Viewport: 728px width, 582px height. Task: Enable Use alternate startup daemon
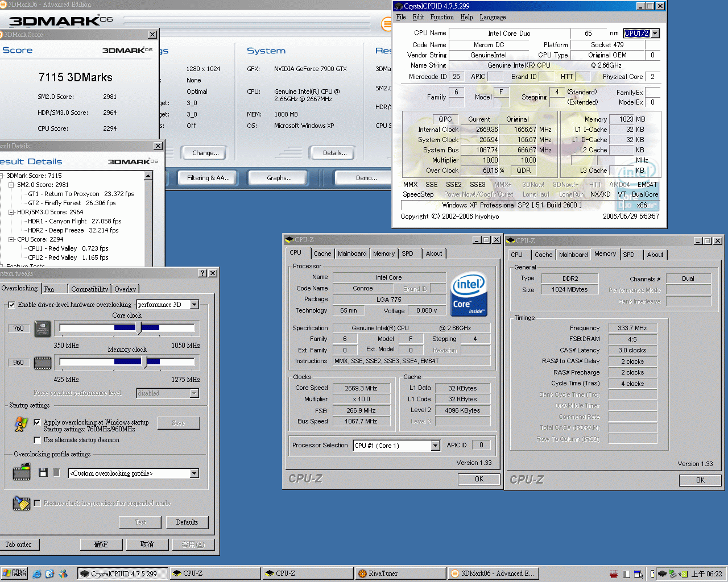coord(38,440)
